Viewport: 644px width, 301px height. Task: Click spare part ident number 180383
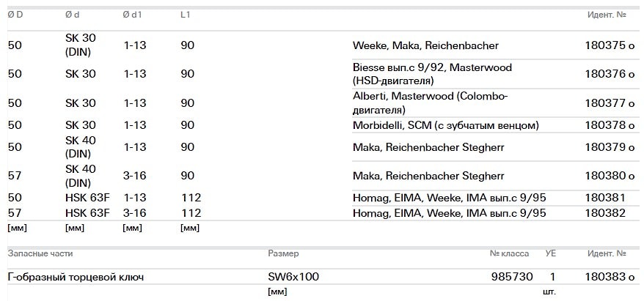[604, 277]
